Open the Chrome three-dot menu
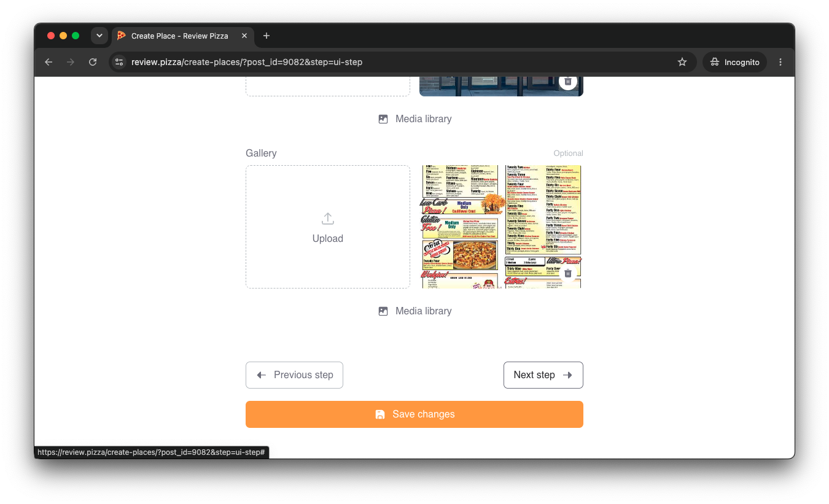This screenshot has width=829, height=504. [x=780, y=62]
